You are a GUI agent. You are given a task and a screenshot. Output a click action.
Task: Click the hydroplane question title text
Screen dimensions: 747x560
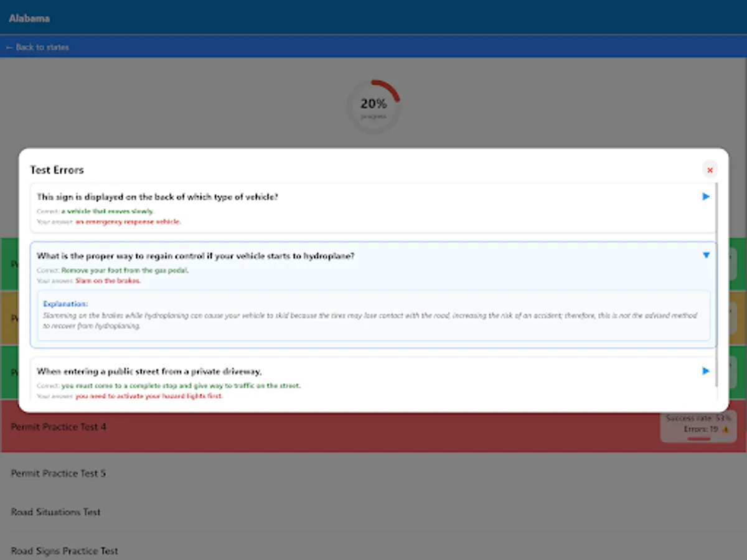pyautogui.click(x=198, y=255)
